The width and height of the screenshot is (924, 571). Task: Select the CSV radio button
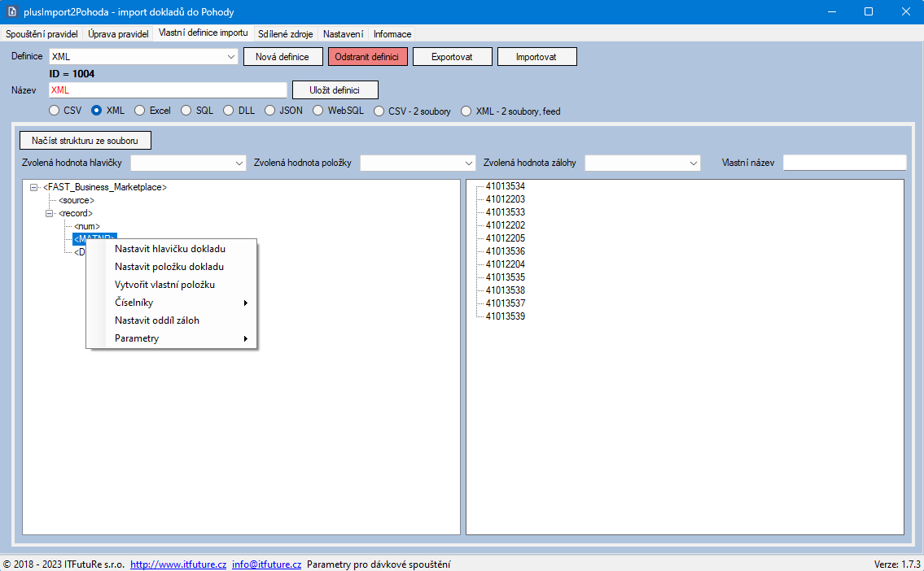[55, 111]
